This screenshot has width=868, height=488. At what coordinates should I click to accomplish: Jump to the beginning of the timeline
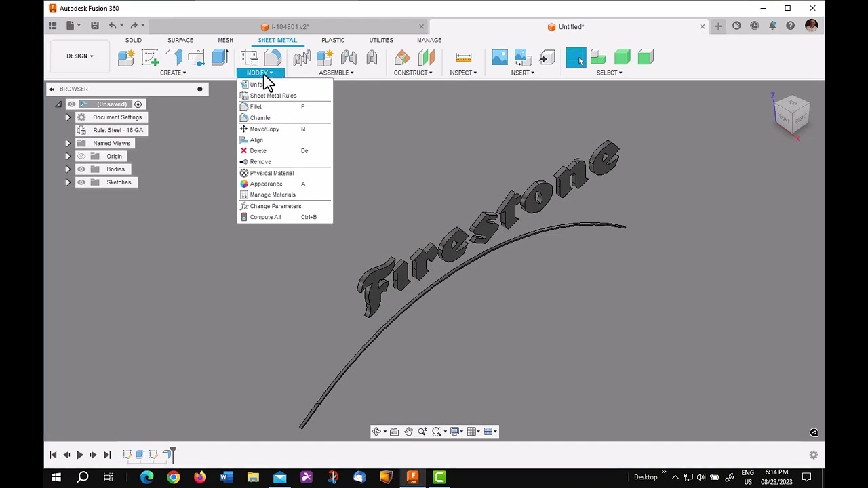[53, 455]
